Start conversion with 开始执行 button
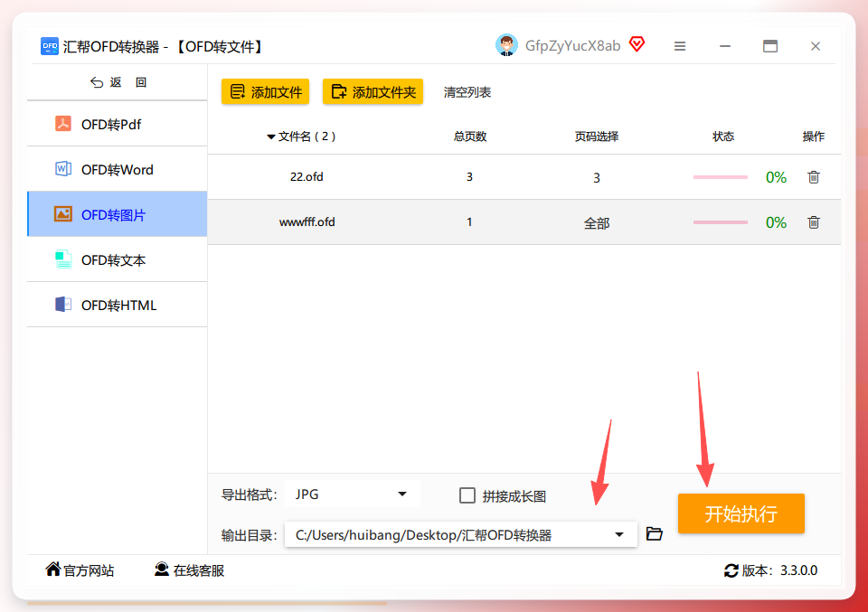Viewport: 868px width, 612px height. [x=741, y=513]
